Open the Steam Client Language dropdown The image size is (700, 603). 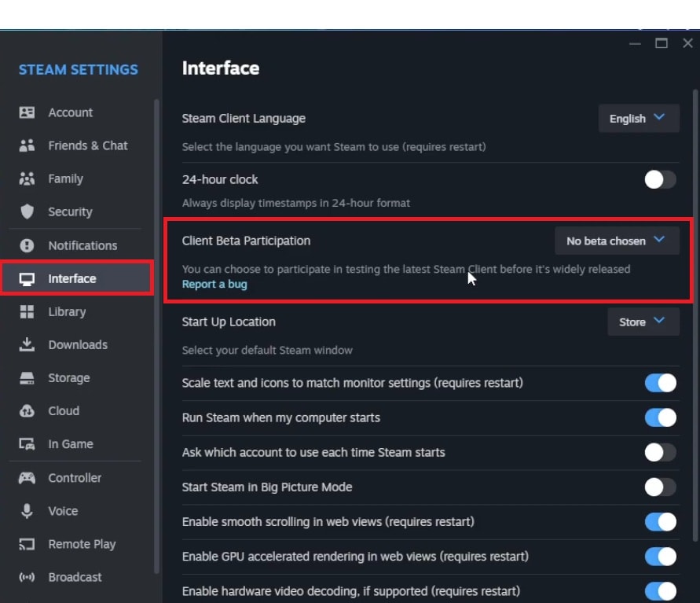click(x=639, y=118)
